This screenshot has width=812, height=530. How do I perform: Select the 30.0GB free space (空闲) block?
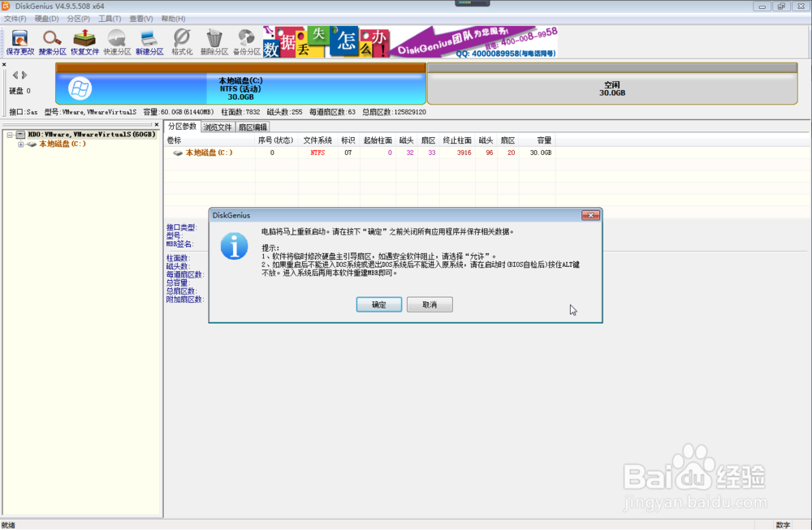click(612, 84)
